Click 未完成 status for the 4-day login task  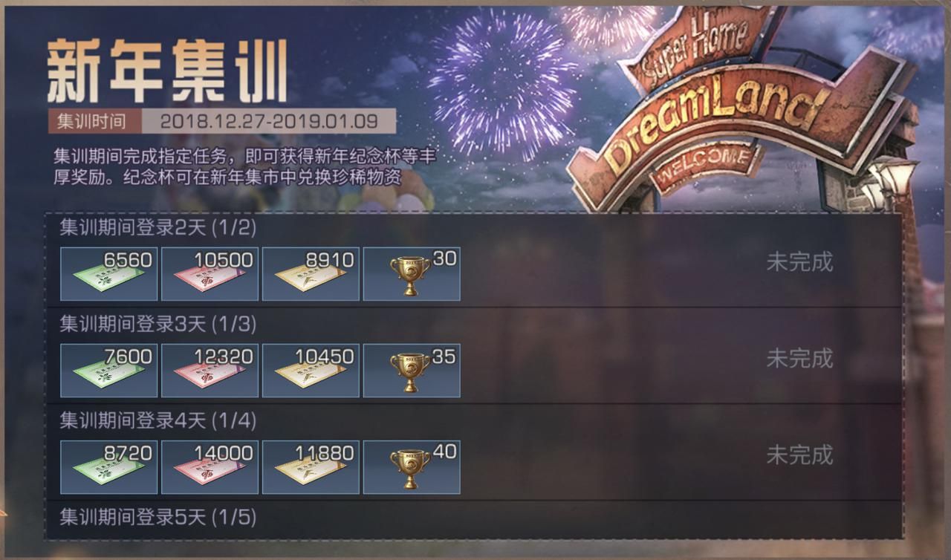point(799,454)
